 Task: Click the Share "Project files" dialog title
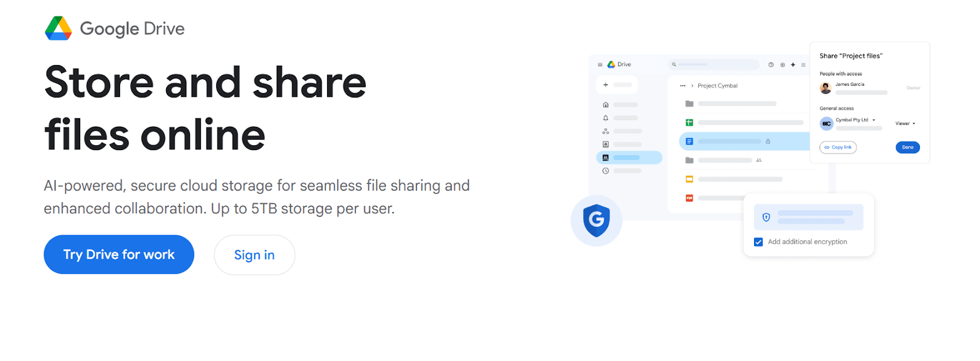coord(851,56)
